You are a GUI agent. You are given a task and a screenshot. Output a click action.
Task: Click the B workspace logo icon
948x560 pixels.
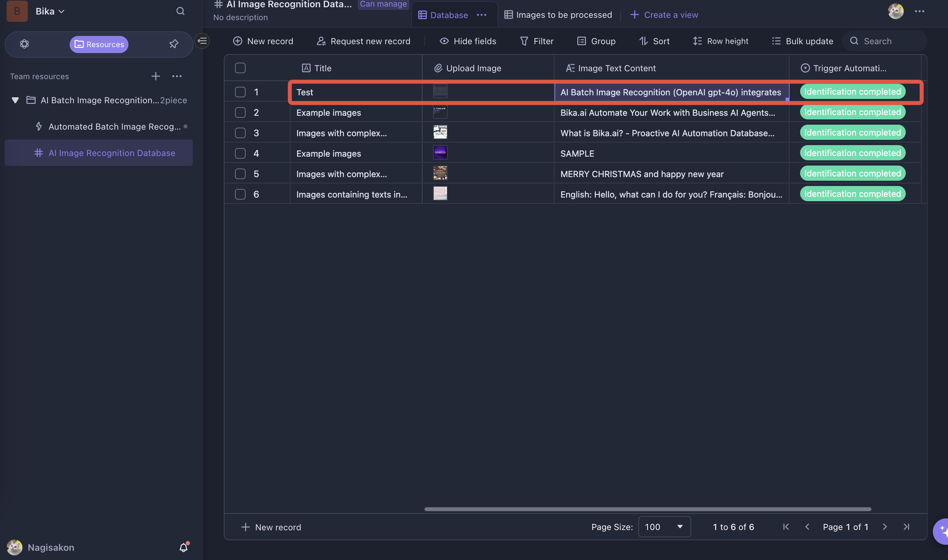(x=17, y=11)
